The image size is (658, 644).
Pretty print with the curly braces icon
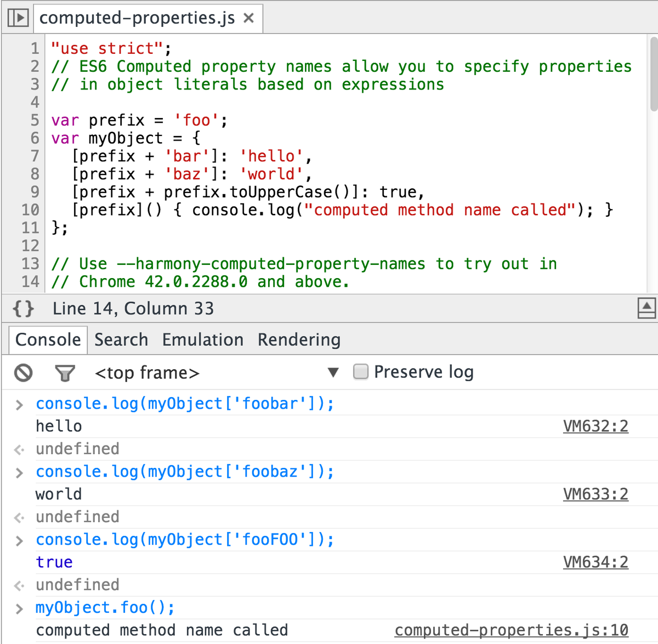tap(24, 309)
